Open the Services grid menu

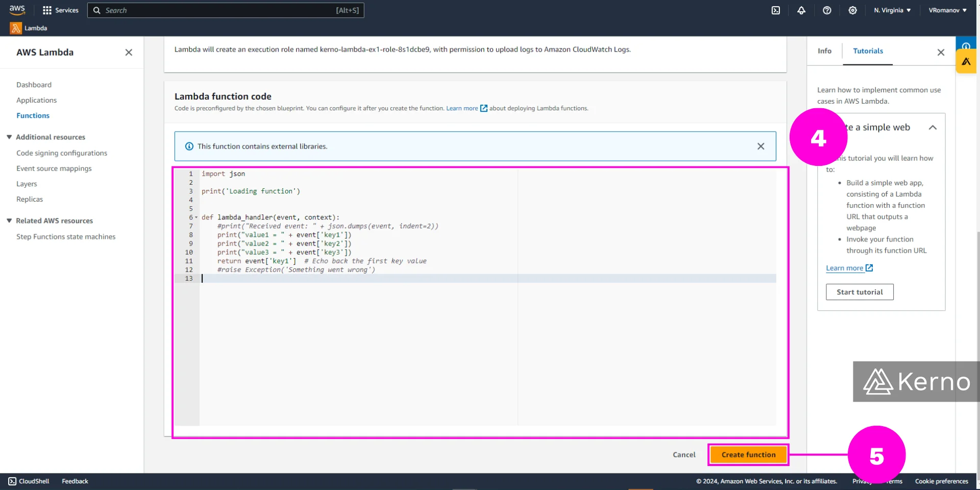61,10
